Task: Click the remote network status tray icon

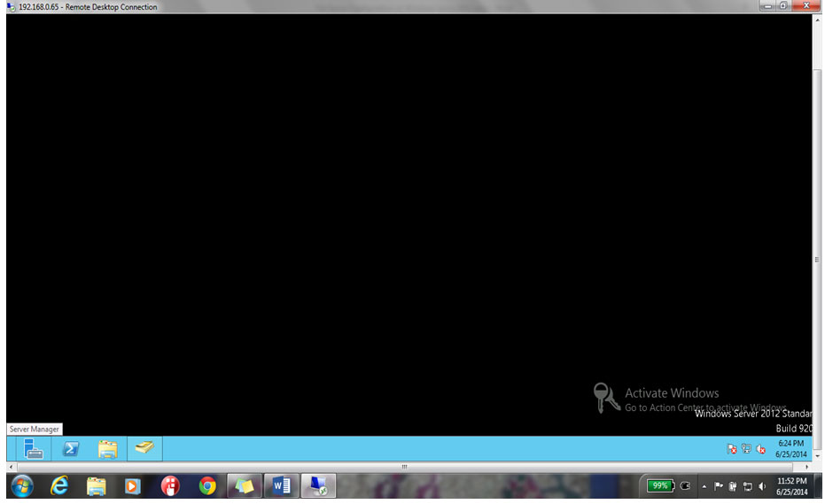Action: [x=746, y=449]
